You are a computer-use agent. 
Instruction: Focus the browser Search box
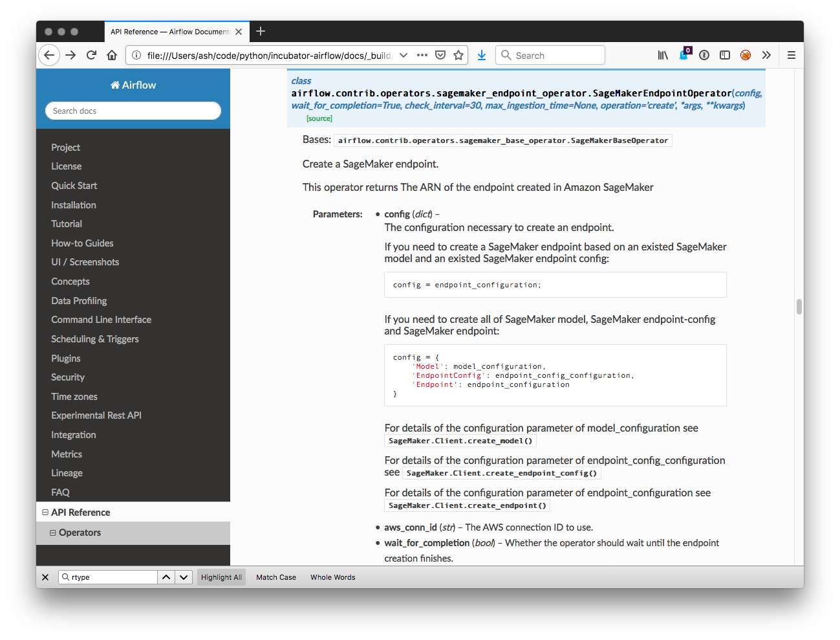550,55
